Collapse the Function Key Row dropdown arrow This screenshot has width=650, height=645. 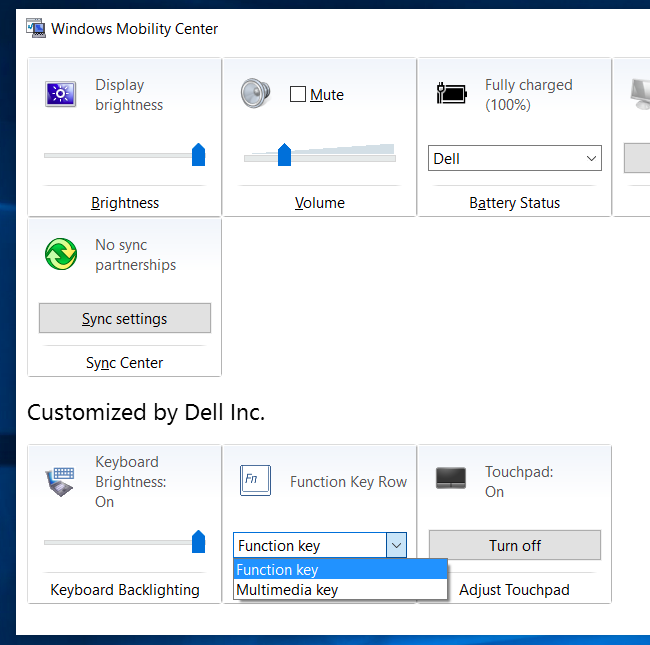click(396, 545)
